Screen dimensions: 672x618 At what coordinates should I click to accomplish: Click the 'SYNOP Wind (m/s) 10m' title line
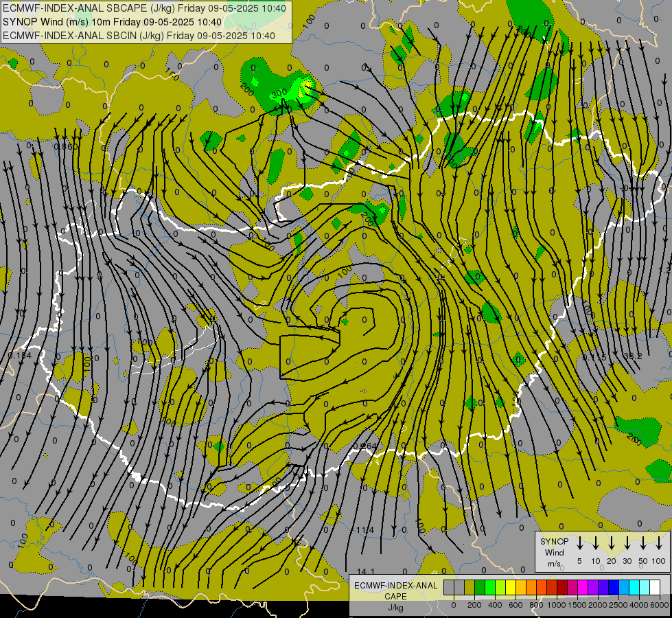click(x=113, y=22)
